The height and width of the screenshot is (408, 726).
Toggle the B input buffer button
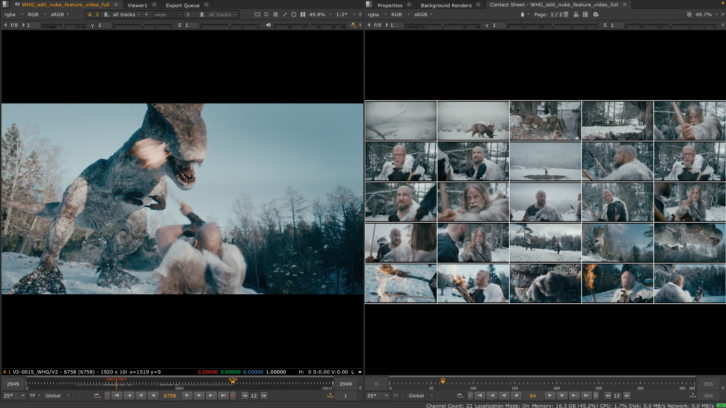[x=188, y=14]
